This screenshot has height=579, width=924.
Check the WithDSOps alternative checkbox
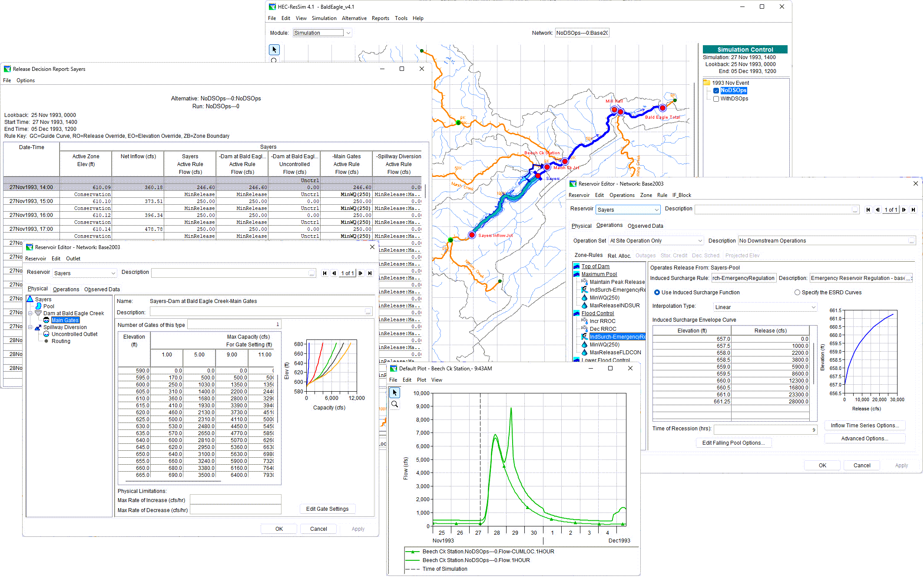pos(716,99)
